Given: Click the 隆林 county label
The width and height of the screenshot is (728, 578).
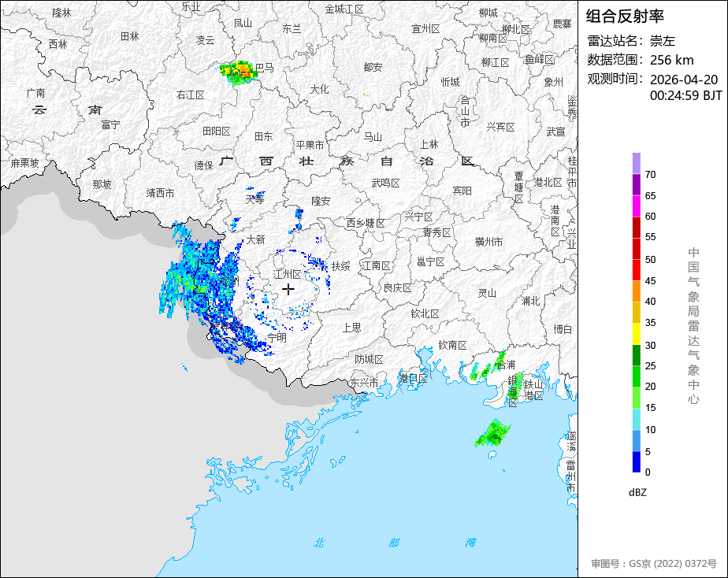Looking at the screenshot, I should pyautogui.click(x=61, y=13).
